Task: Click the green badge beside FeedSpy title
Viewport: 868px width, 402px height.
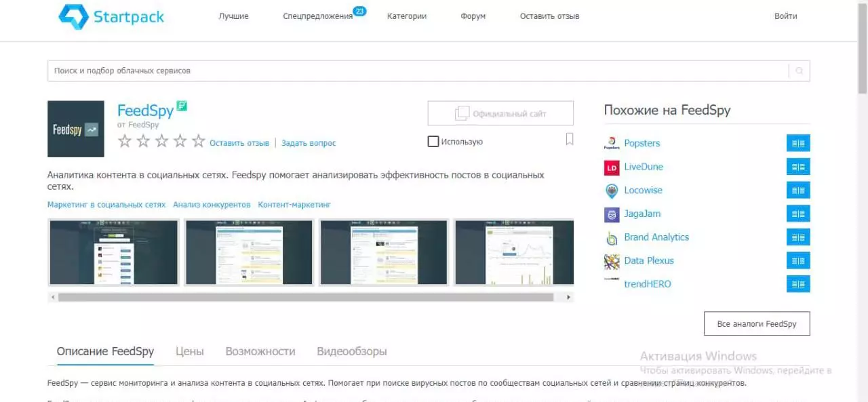Action: 182,106
